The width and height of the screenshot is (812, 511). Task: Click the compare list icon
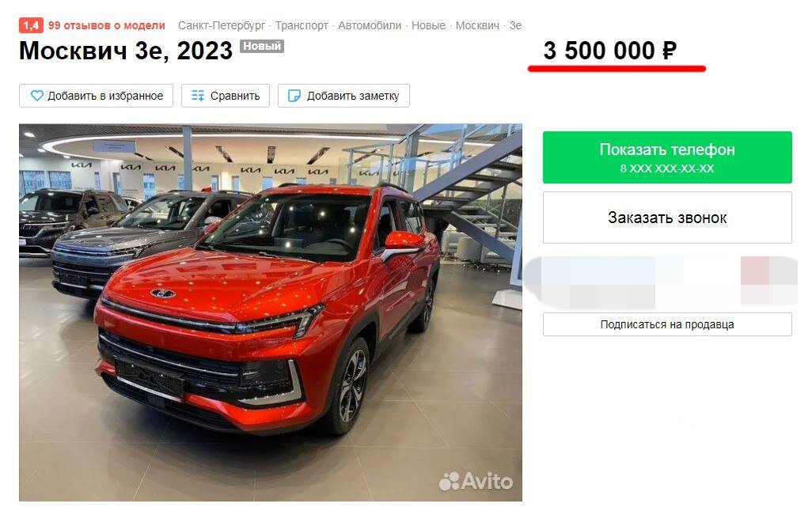198,96
